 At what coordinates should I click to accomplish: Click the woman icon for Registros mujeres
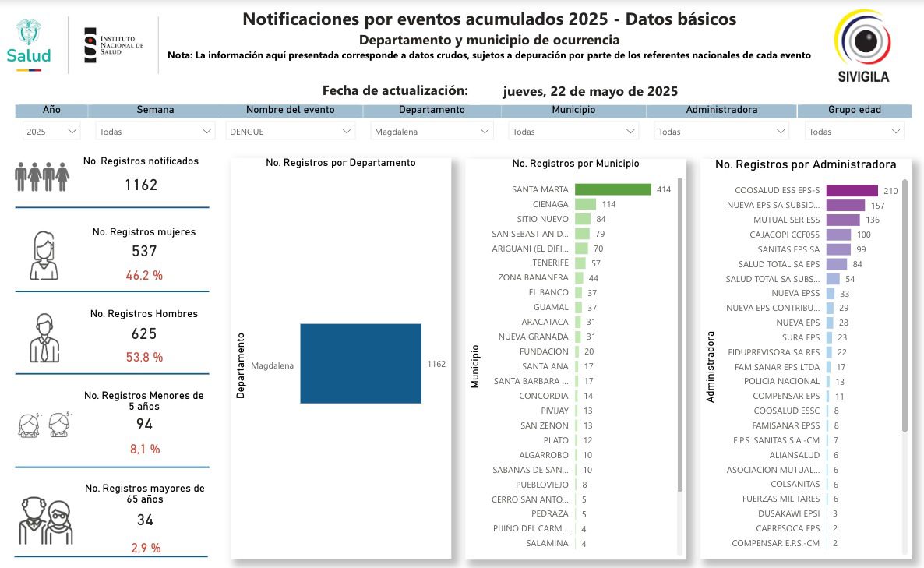pyautogui.click(x=44, y=256)
